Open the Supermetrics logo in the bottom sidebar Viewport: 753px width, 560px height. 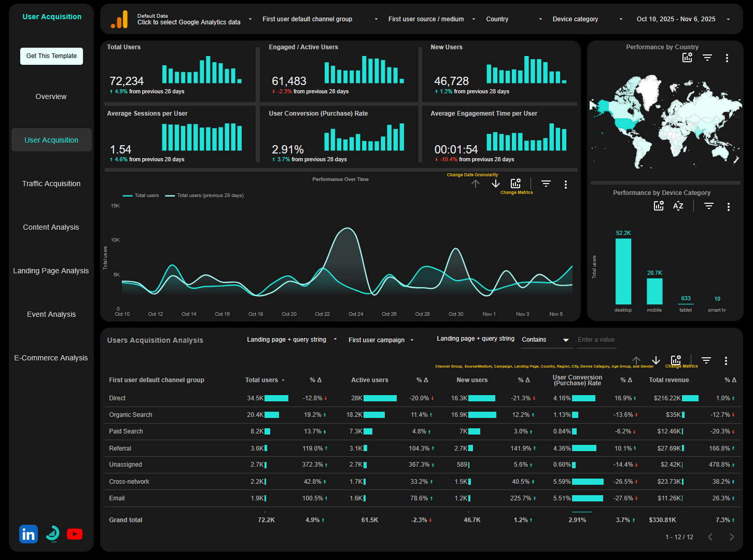(x=52, y=534)
